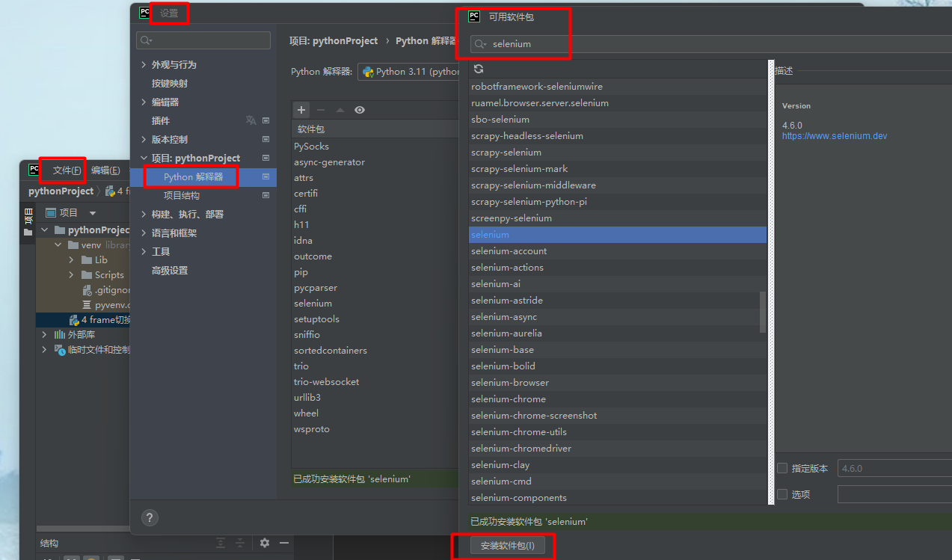Expand 版本控制 settings section
This screenshot has height=560, width=952.
coord(144,139)
